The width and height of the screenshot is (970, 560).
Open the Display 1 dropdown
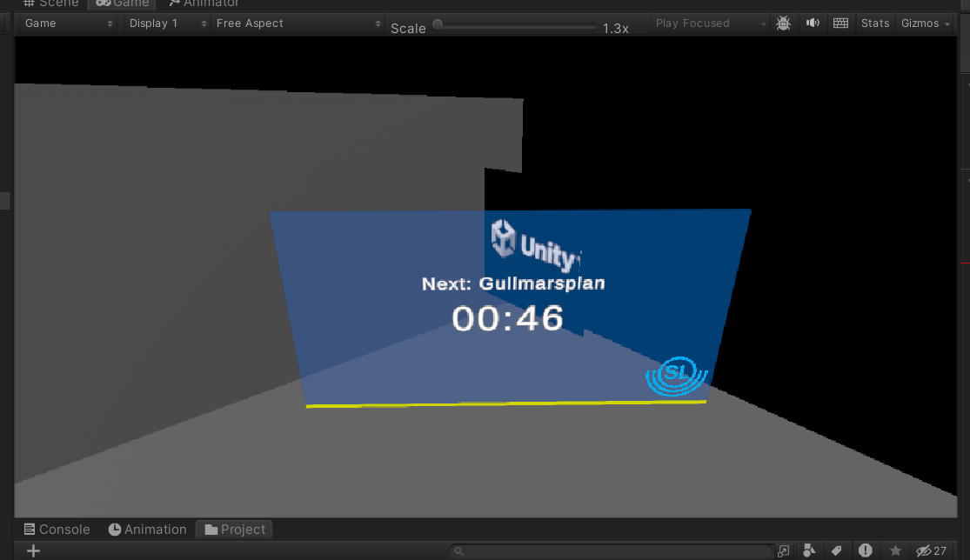coord(167,23)
